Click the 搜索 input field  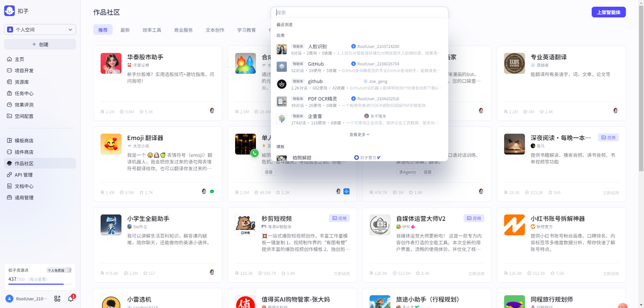click(x=360, y=12)
